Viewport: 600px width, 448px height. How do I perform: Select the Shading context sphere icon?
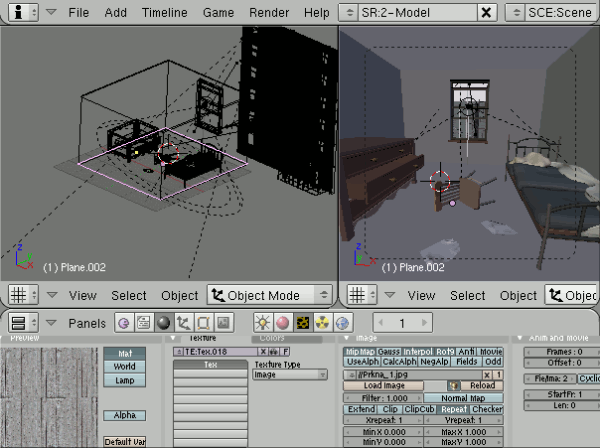pyautogui.click(x=163, y=323)
